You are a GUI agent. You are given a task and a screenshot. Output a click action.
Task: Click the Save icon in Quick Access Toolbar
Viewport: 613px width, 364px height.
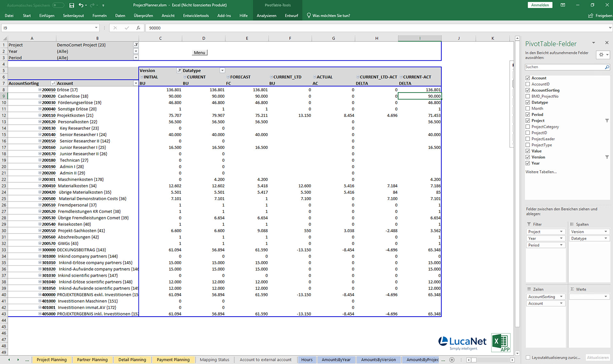71,5
